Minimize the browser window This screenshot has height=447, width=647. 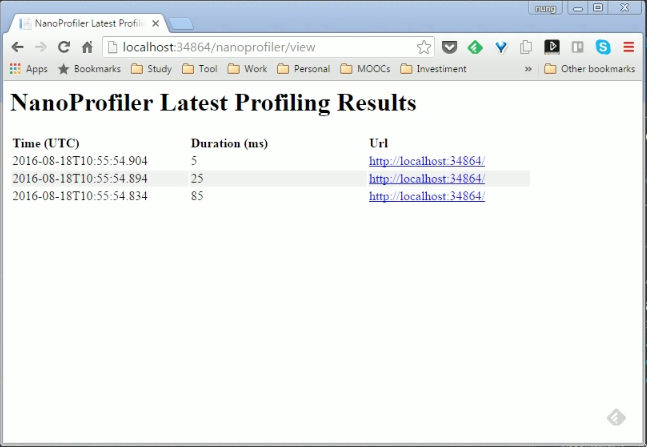coord(578,8)
